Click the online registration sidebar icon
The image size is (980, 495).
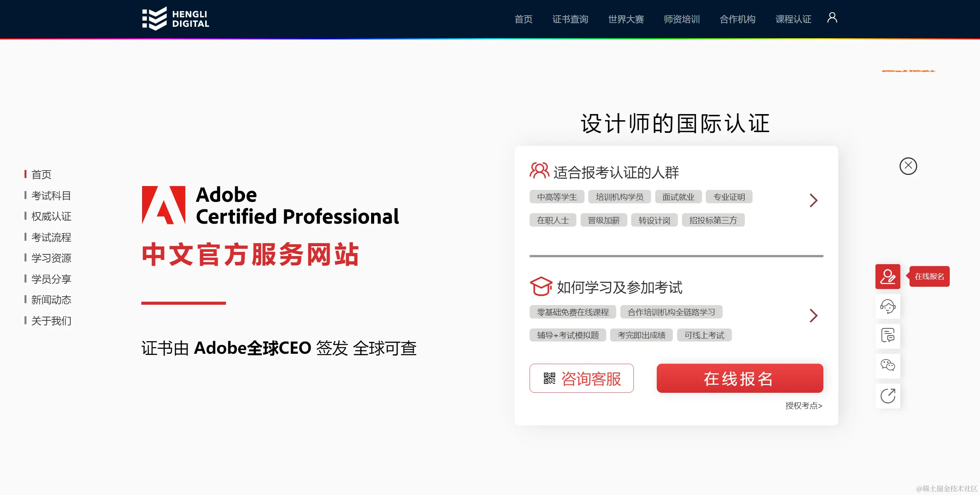click(887, 276)
